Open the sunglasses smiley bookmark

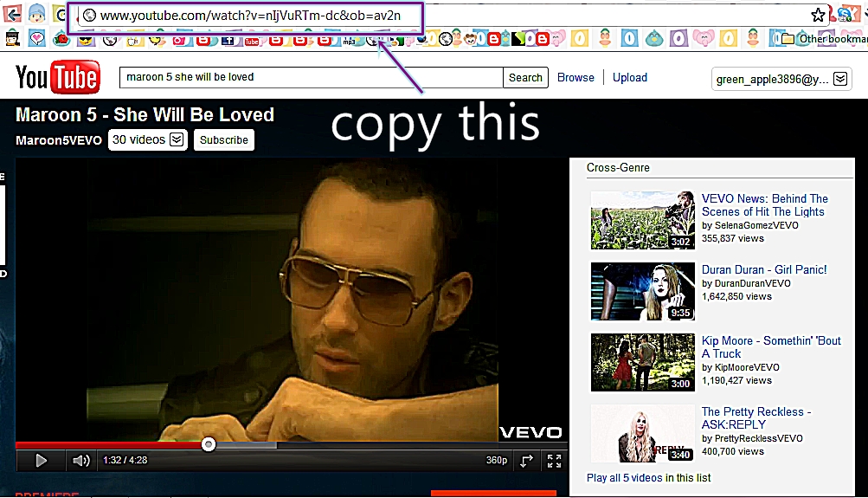86,39
